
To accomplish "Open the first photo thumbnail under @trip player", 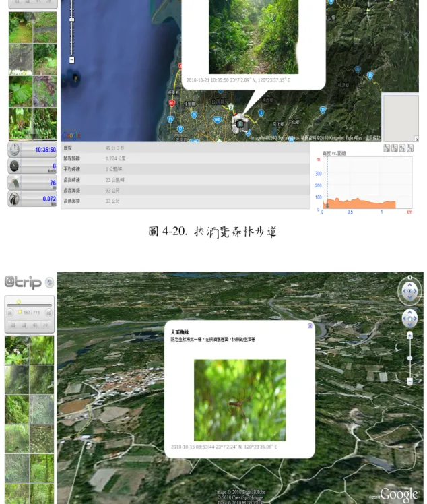I will pos(17,350).
